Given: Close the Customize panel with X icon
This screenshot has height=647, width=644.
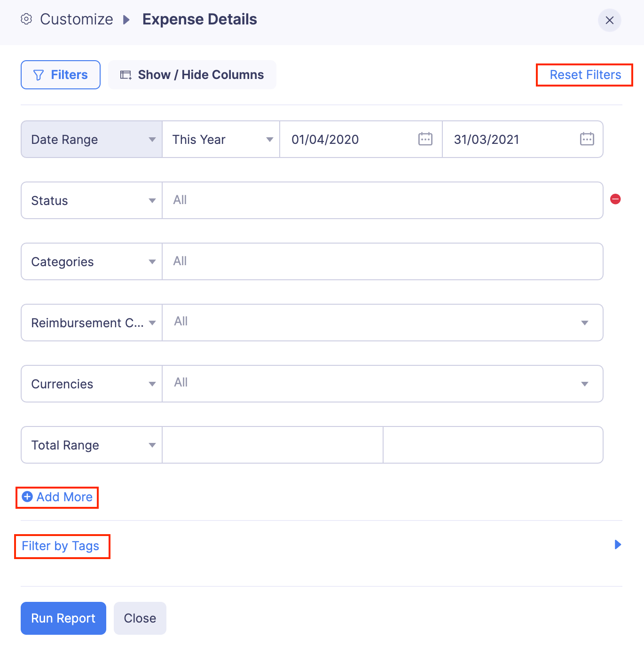Looking at the screenshot, I should pyautogui.click(x=609, y=20).
